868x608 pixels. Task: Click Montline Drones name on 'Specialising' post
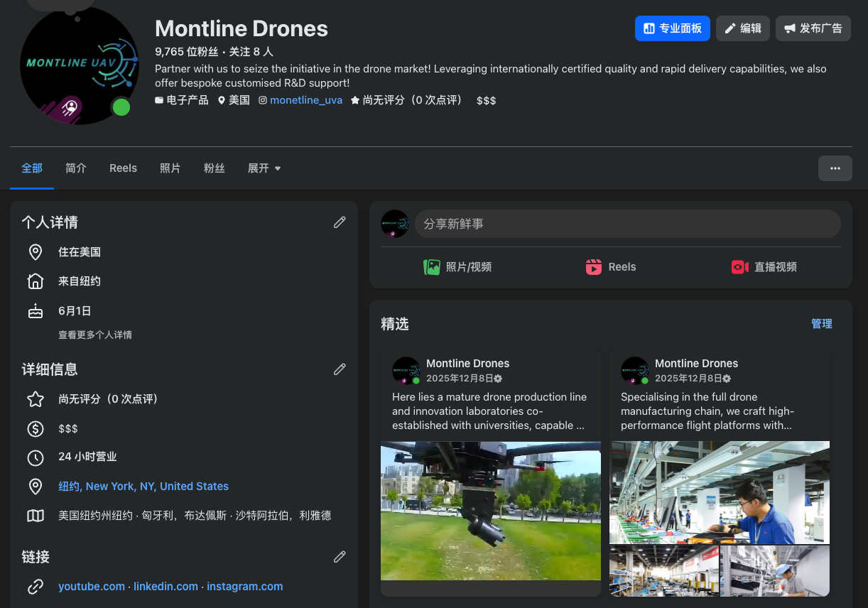tap(697, 364)
